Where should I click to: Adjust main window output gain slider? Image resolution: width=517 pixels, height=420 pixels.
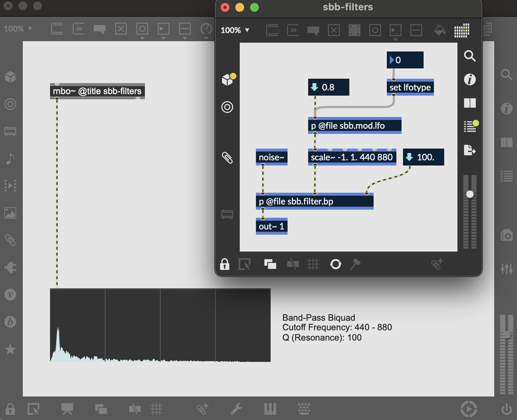pos(507,334)
